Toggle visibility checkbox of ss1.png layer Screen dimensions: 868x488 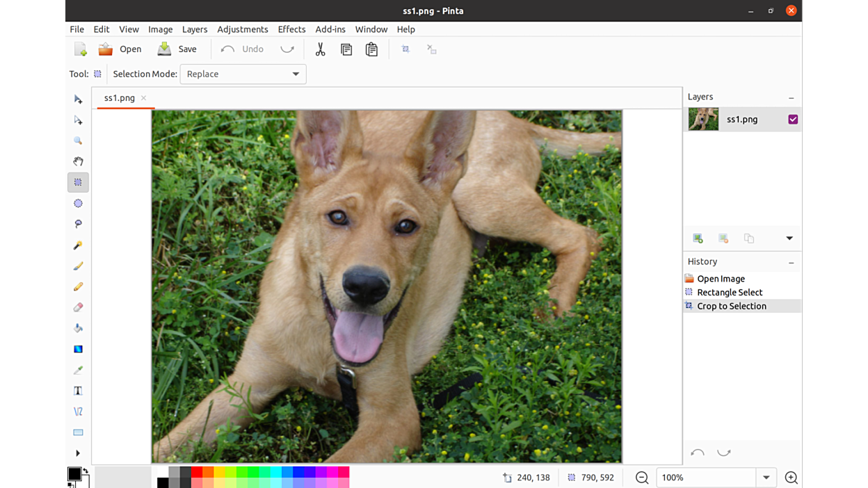[x=793, y=120]
